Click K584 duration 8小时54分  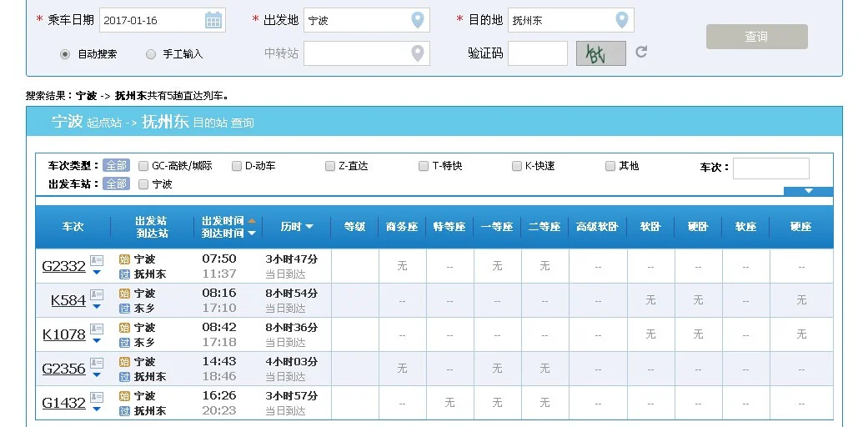292,294
